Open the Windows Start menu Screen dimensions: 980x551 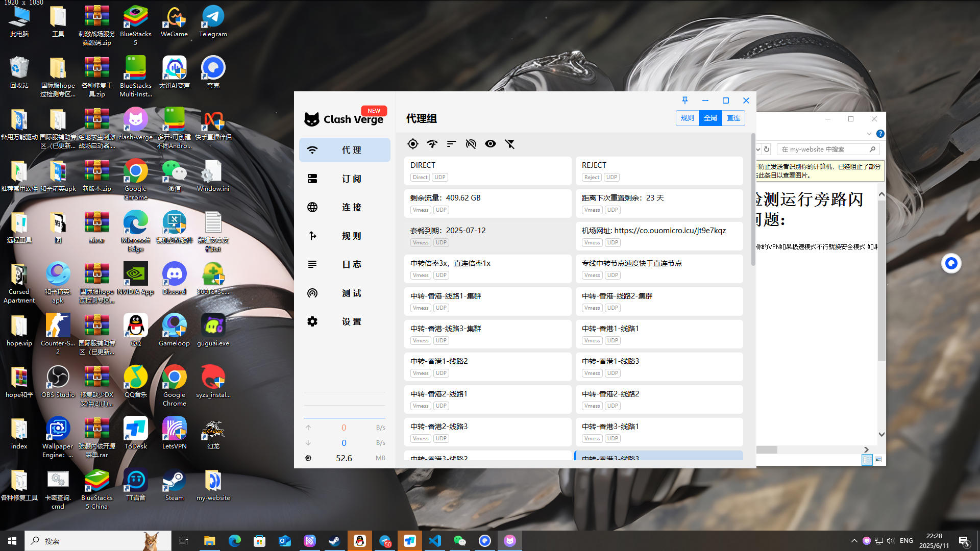point(12,541)
